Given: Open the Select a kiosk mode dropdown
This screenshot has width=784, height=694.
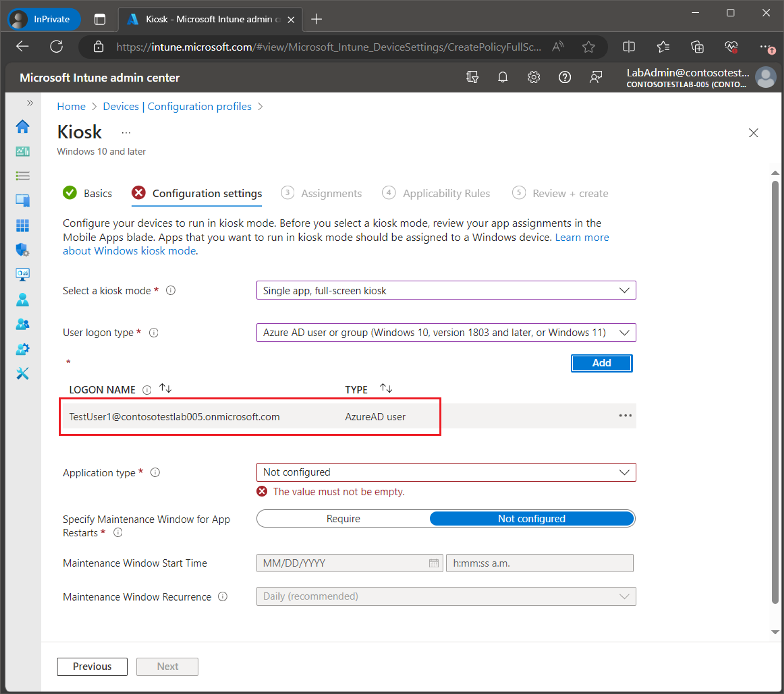Looking at the screenshot, I should click(x=446, y=291).
